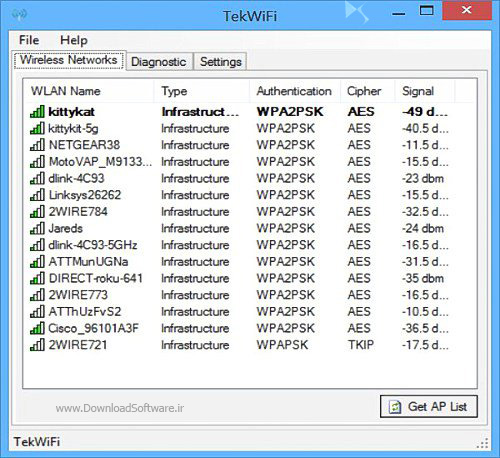Open the Settings tab
Image resolution: width=500 pixels, height=458 pixels.
(221, 62)
